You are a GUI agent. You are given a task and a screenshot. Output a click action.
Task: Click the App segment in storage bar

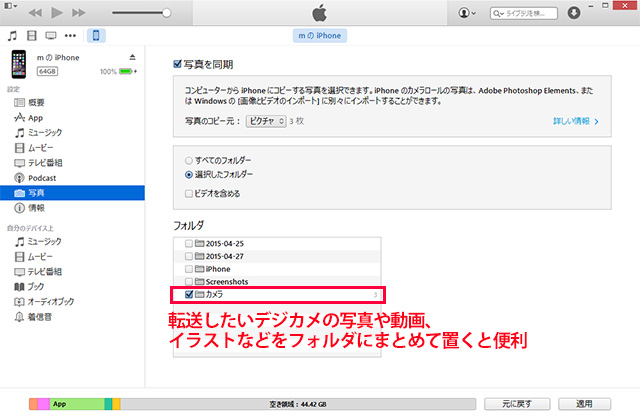tap(77, 404)
